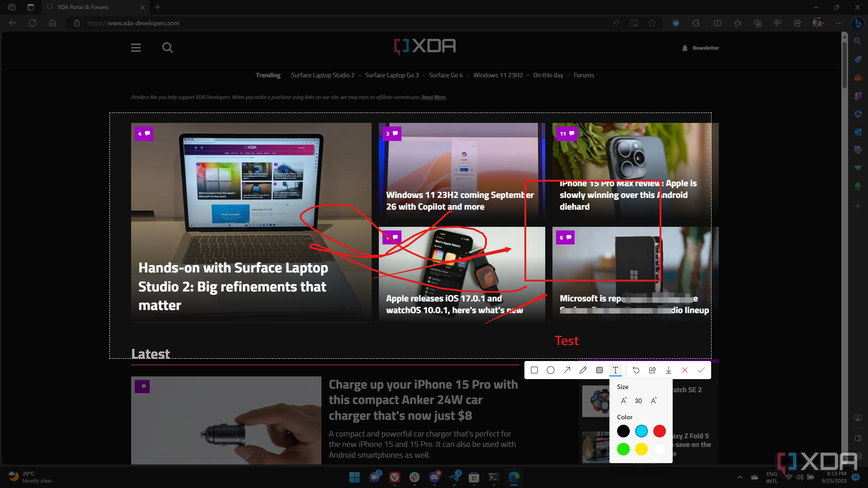Click cancel/discard annotation button
The image size is (868, 488).
[685, 370]
